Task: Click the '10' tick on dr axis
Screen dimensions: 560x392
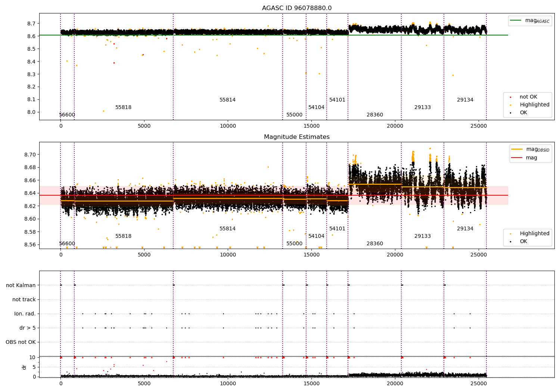Action: click(x=32, y=357)
